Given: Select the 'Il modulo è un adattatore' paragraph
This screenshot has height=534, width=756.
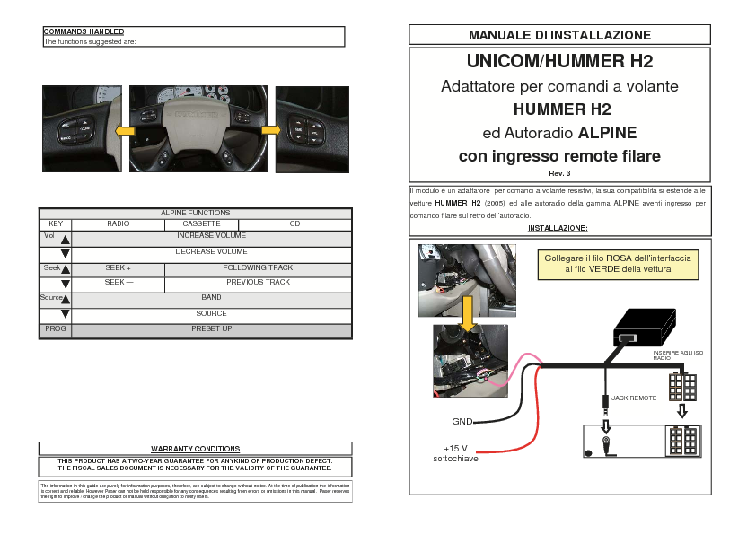Looking at the screenshot, I should click(558, 204).
